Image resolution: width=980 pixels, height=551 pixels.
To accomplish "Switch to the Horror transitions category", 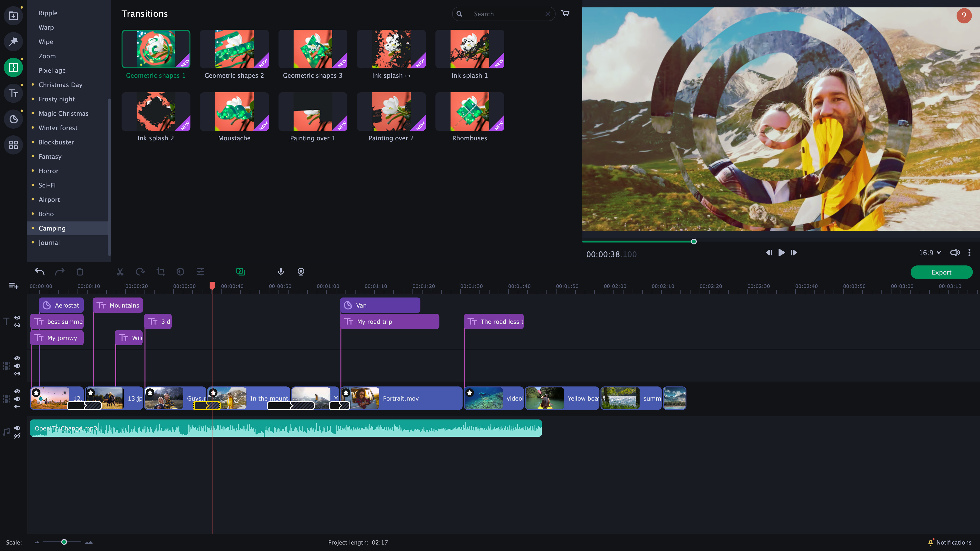I will (48, 171).
